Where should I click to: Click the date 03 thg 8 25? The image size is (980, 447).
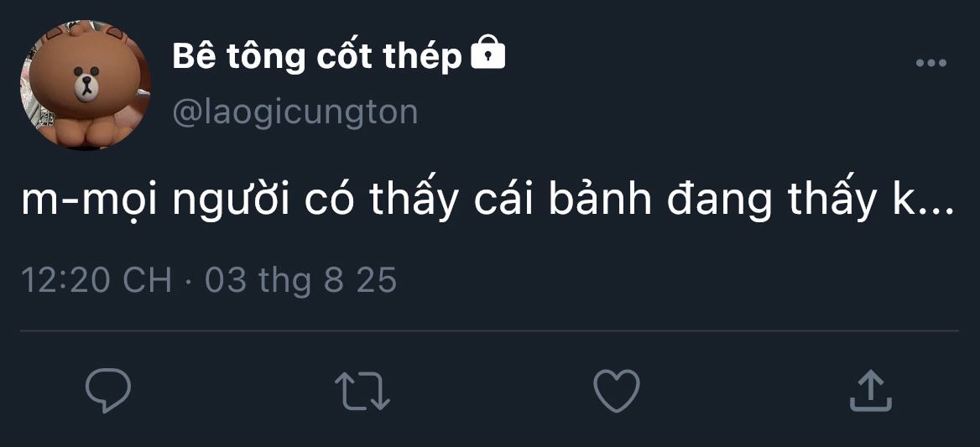pyautogui.click(x=300, y=280)
